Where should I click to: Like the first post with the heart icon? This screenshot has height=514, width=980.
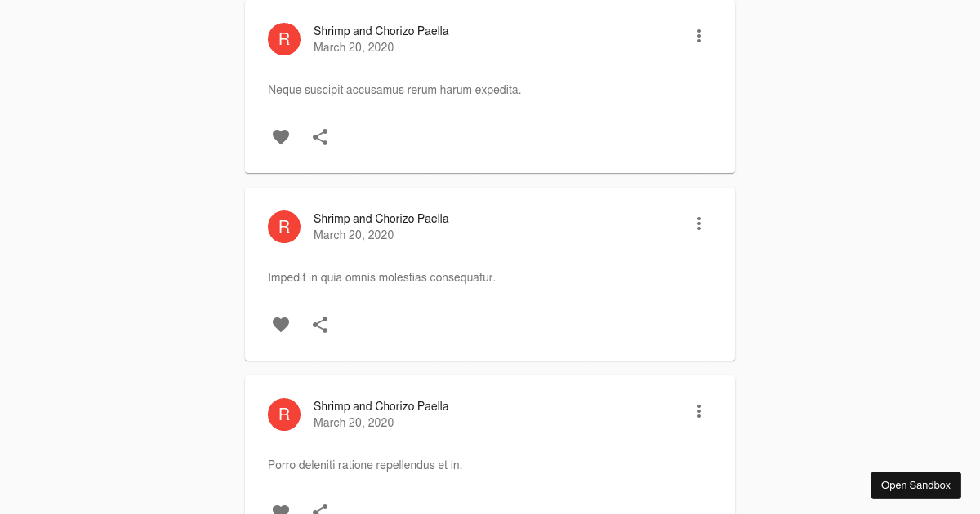tap(281, 137)
